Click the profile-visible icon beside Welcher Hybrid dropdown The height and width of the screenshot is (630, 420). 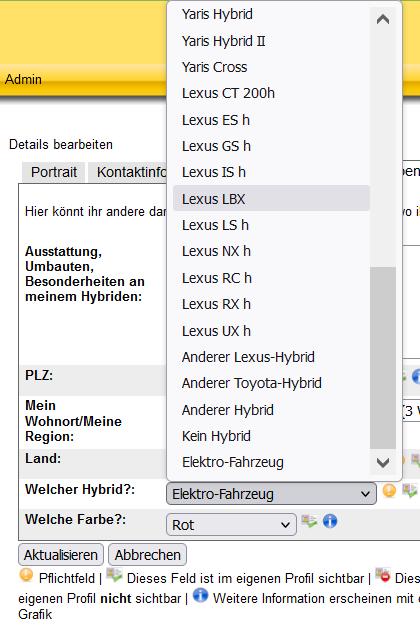point(410,491)
